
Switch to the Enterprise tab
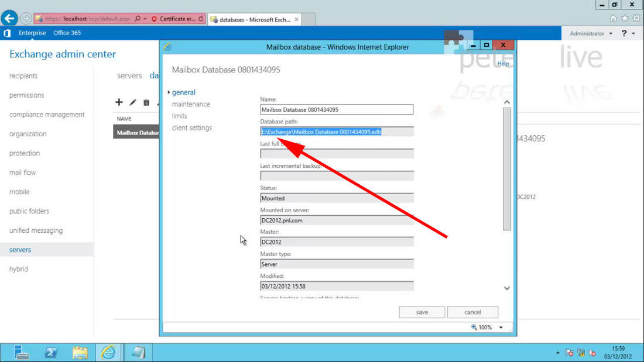click(32, 33)
